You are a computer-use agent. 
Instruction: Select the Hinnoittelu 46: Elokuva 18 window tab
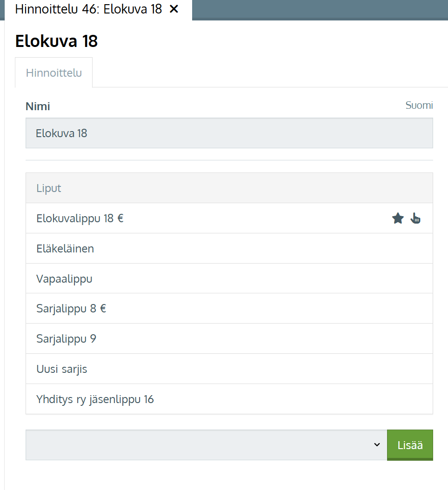[88, 9]
